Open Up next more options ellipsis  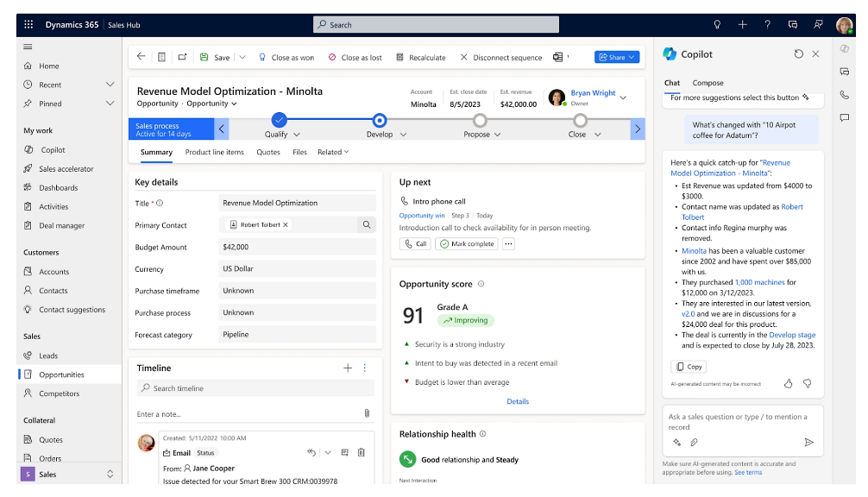click(x=509, y=243)
